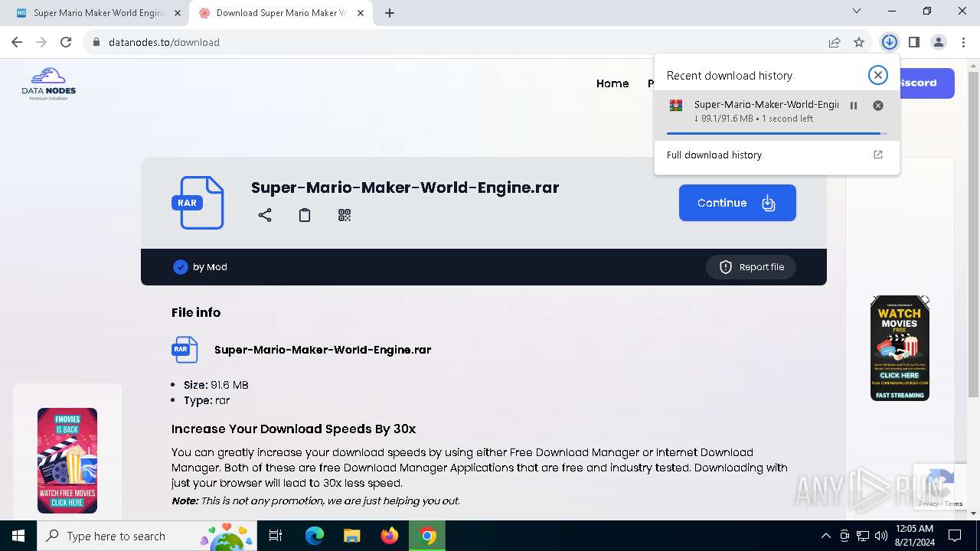The image size is (980, 551).
Task: Open Data Nodes logo homepage
Action: point(48,84)
